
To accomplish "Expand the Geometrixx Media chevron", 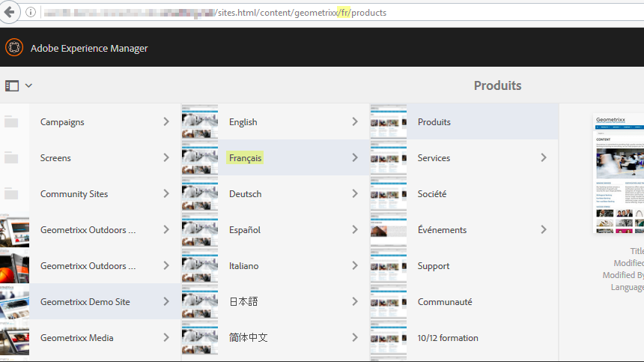I will [x=166, y=337].
